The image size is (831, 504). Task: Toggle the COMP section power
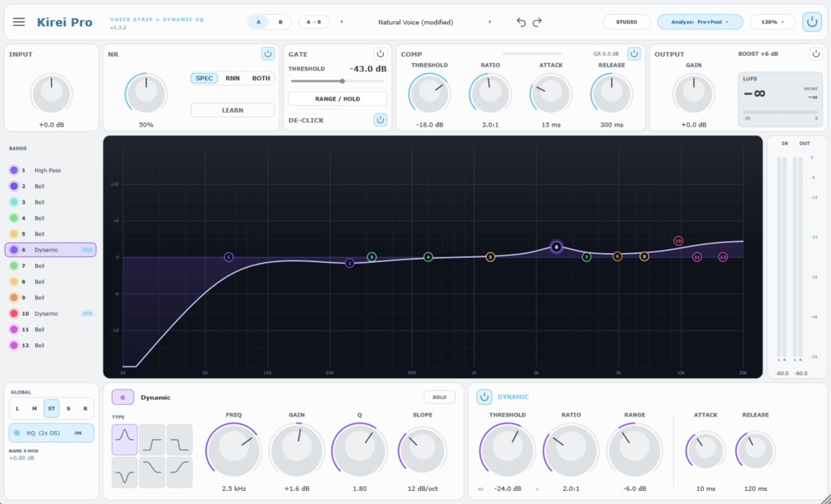pyautogui.click(x=634, y=54)
